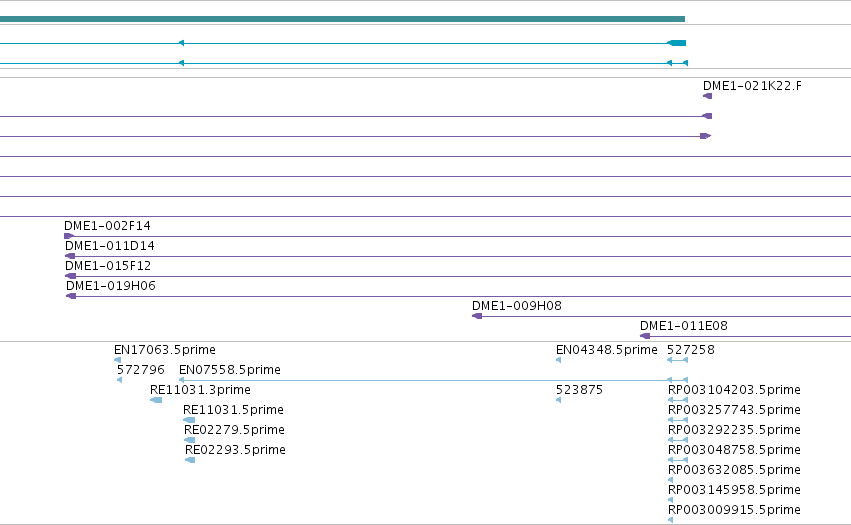Select the DME1-021K22.F feature label
This screenshot has width=851, height=525.
[752, 86]
